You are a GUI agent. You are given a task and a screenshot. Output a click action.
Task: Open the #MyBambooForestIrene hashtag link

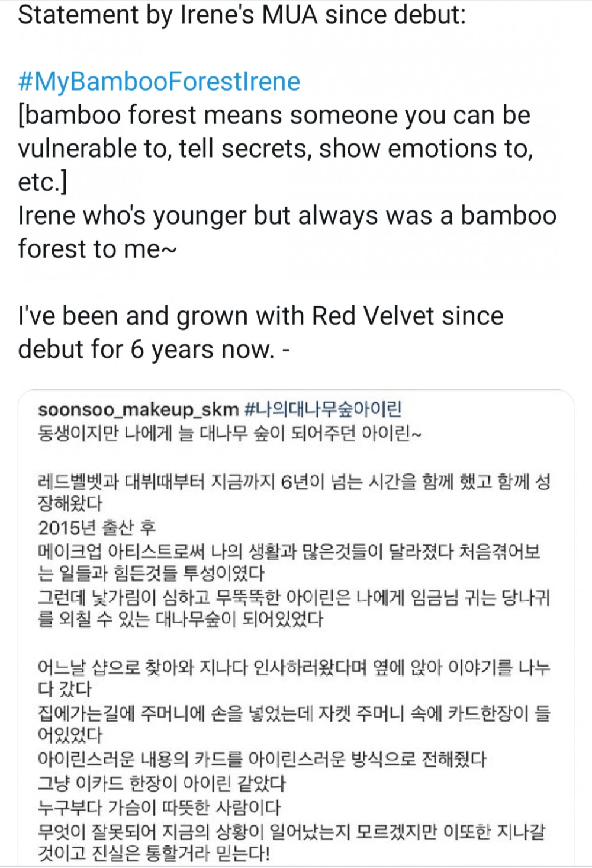(159, 81)
